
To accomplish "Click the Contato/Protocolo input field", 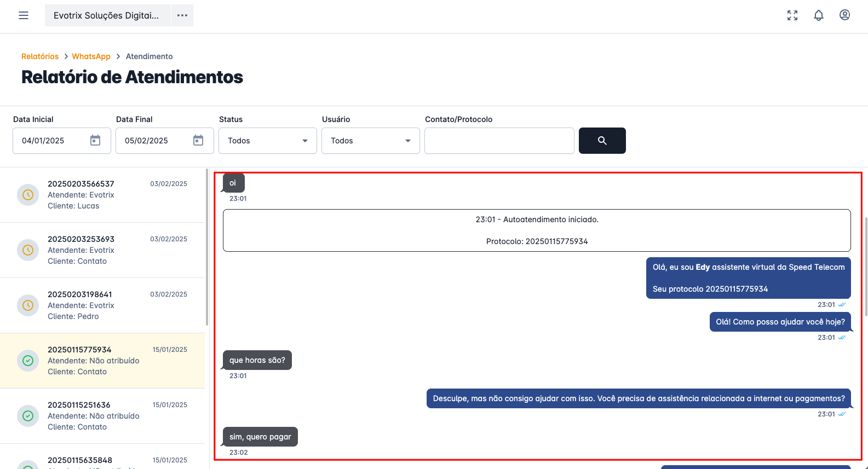I will coord(499,141).
